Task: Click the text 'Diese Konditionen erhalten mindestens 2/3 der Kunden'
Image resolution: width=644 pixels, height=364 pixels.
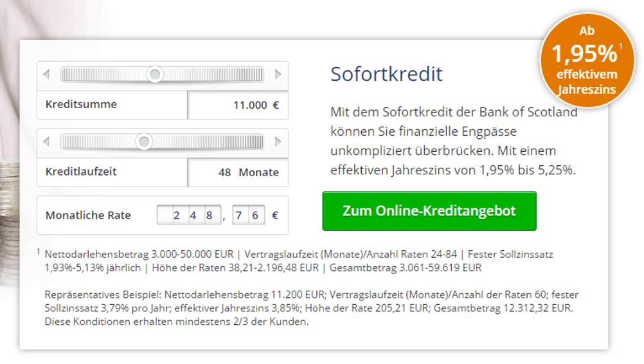Action: point(176,322)
